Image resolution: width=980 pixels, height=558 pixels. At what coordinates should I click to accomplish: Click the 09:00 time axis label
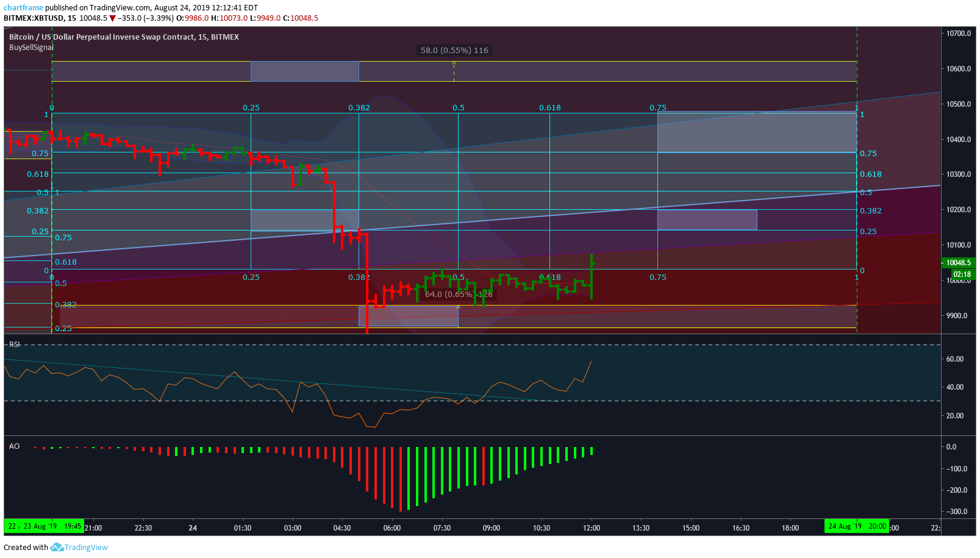[492, 528]
